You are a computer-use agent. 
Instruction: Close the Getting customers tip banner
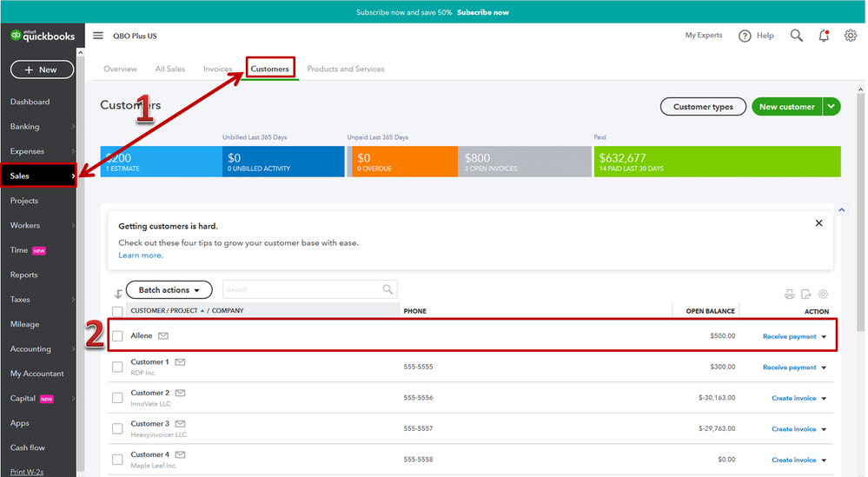(818, 223)
